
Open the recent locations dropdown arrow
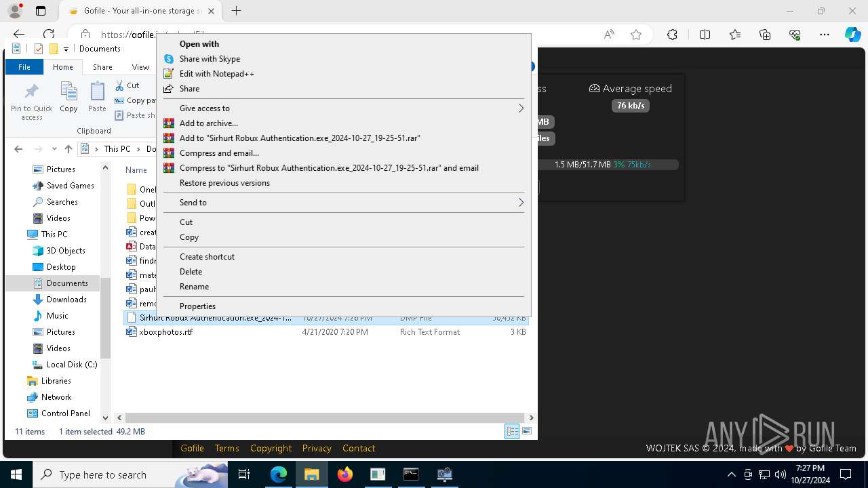tap(54, 149)
